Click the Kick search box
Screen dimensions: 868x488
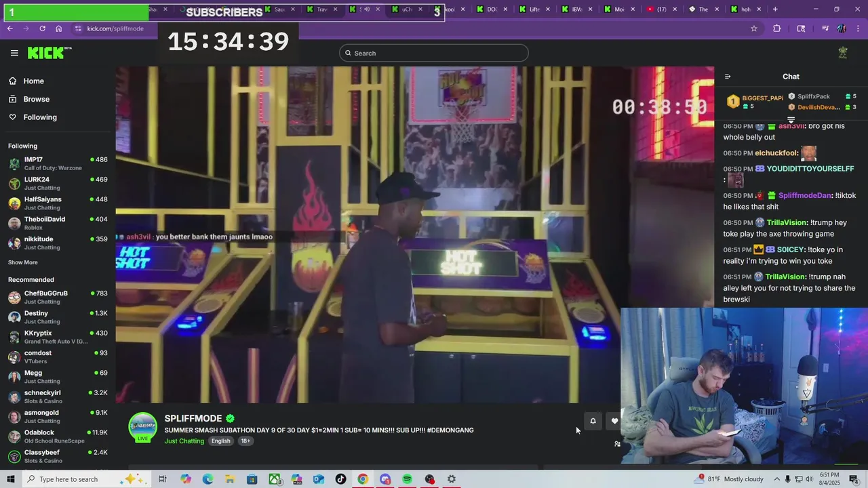pyautogui.click(x=433, y=53)
